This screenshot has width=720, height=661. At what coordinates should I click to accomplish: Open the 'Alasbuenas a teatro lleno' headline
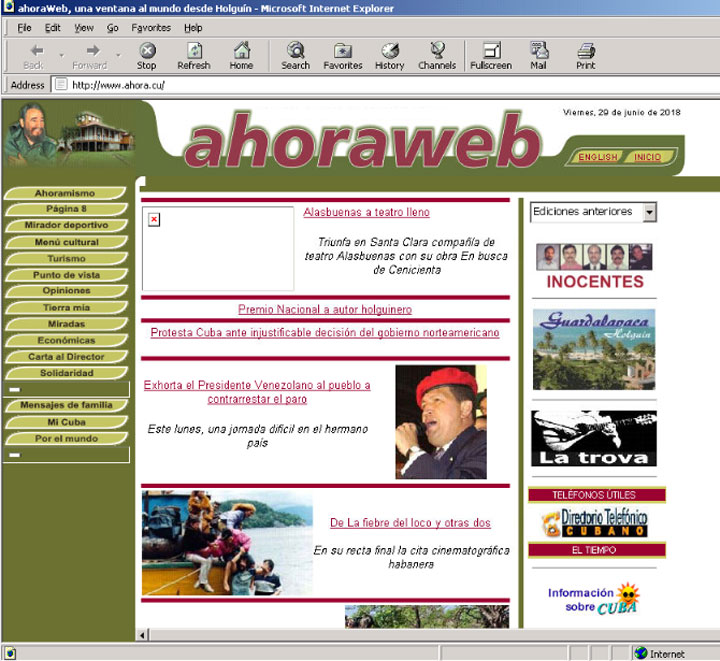pos(366,212)
